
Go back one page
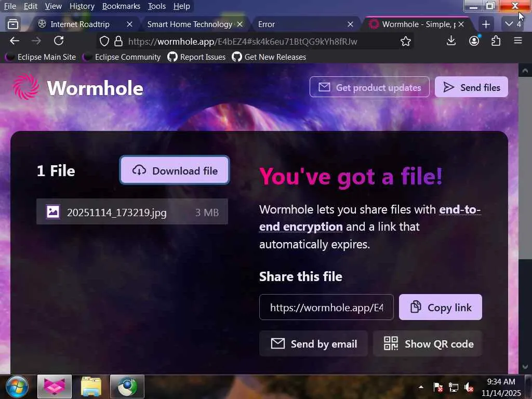pyautogui.click(x=14, y=41)
